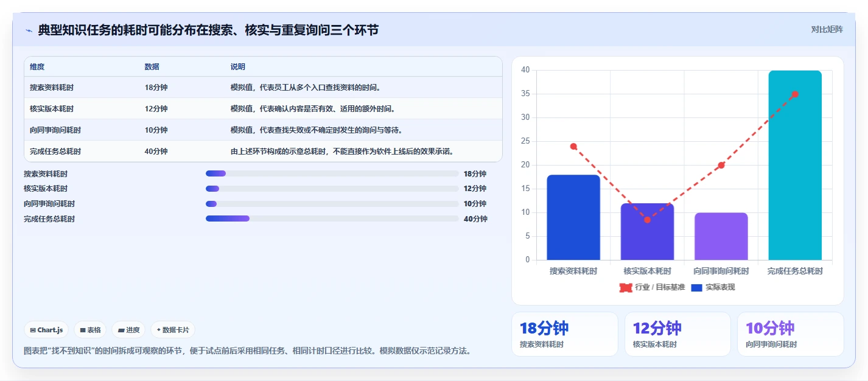The height and width of the screenshot is (381, 868).
Task: Click the 10分钟 stat card
Action: pyautogui.click(x=790, y=334)
